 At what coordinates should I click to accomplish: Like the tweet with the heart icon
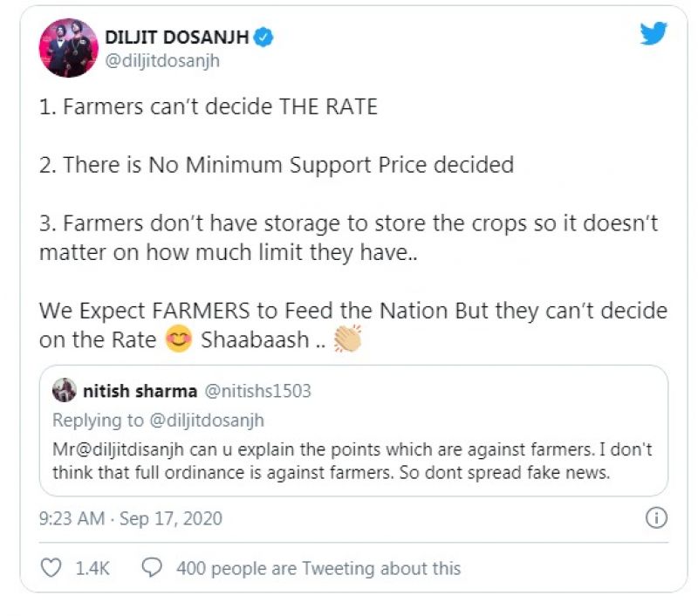pyautogui.click(x=51, y=568)
